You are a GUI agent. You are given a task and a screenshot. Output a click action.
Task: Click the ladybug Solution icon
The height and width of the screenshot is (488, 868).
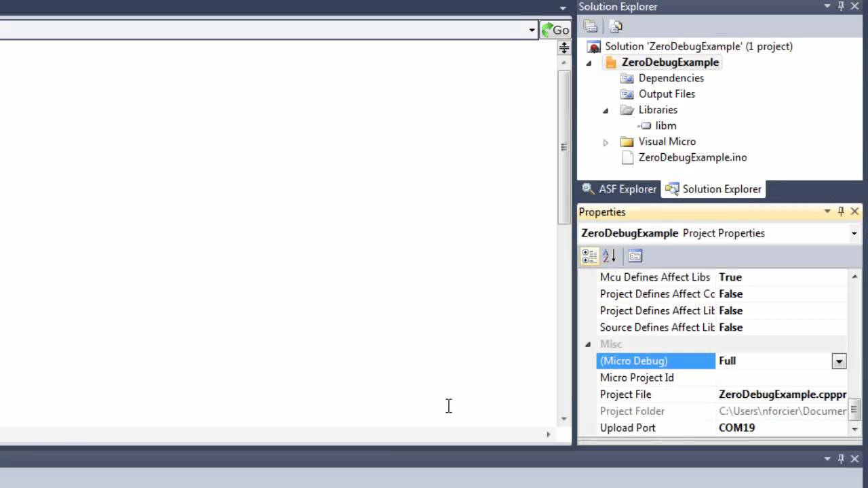coord(594,47)
